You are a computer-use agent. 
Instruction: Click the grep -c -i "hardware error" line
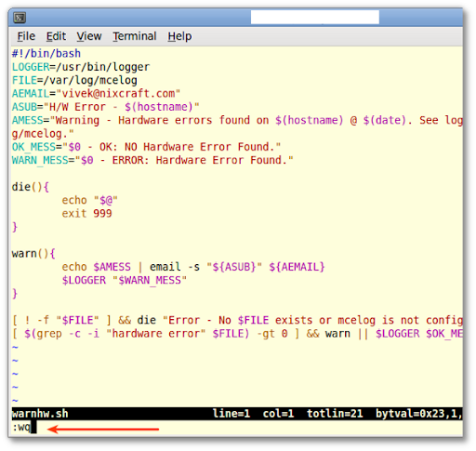pos(237,334)
